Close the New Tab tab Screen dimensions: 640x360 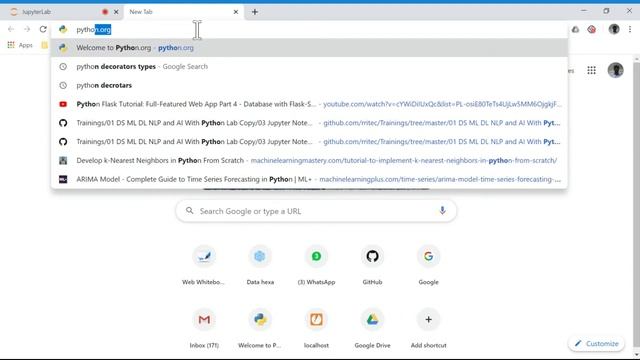pyautogui.click(x=236, y=12)
